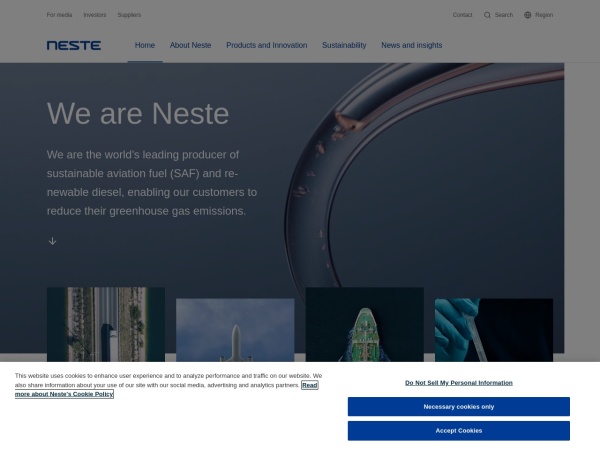Open the About Neste menu
The image size is (600, 450).
(x=191, y=45)
